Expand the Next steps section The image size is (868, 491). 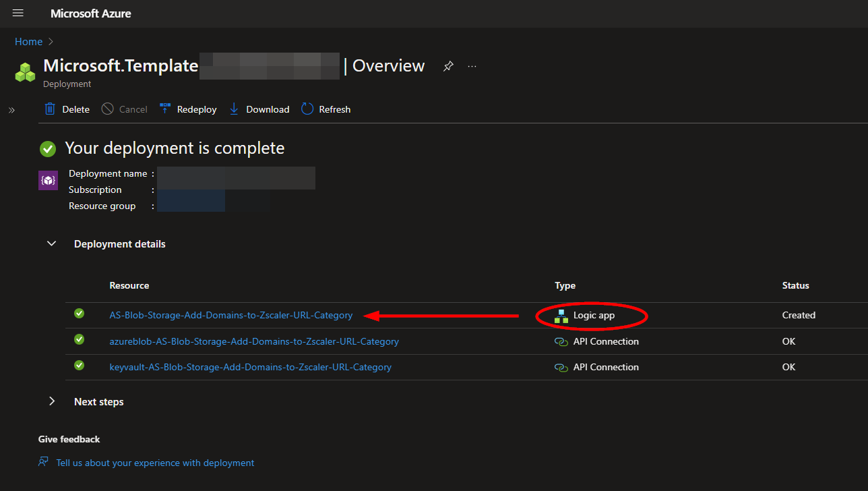pyautogui.click(x=51, y=401)
